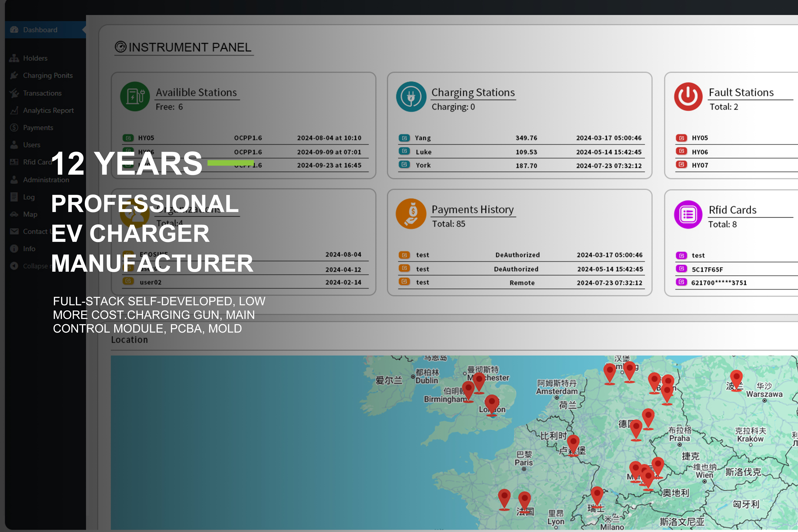Click the Paris city label on map
The image size is (798, 532).
[x=524, y=463]
